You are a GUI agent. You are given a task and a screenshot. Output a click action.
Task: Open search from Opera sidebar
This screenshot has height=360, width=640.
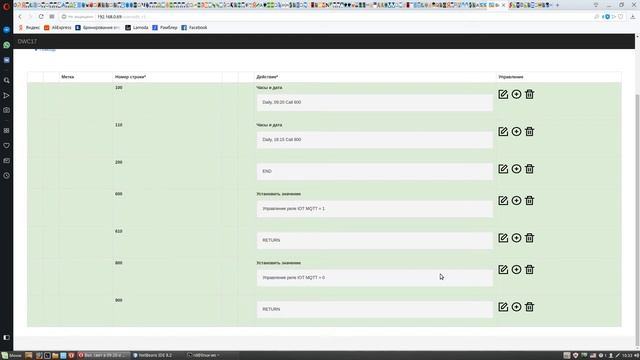[x=7, y=80]
